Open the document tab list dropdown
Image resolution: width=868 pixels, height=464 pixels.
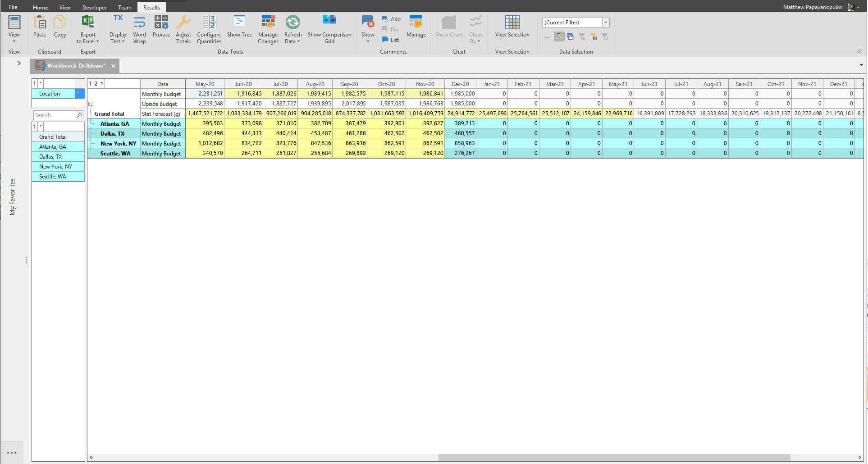[x=861, y=65]
